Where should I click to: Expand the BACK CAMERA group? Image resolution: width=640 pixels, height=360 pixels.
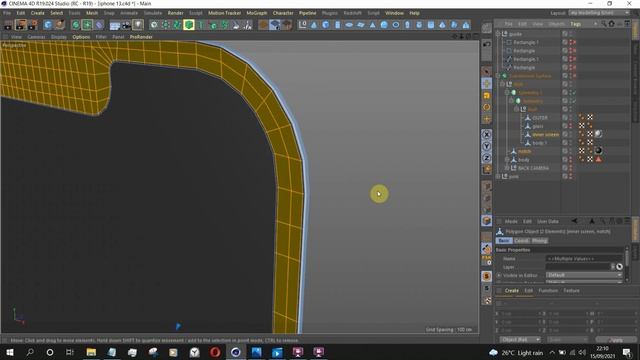pyautogui.click(x=507, y=168)
